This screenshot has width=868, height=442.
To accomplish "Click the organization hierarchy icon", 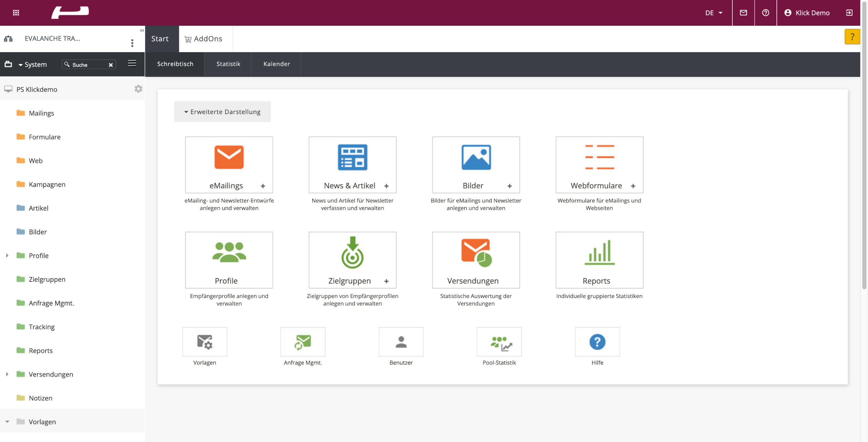I will (x=8, y=39).
